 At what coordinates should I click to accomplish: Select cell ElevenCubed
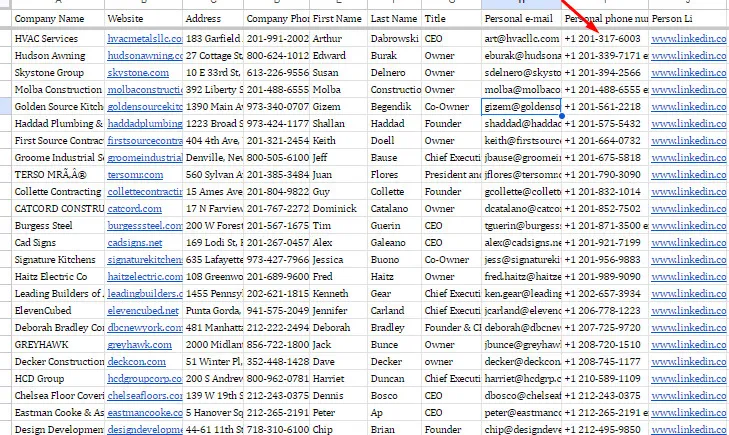(58, 311)
